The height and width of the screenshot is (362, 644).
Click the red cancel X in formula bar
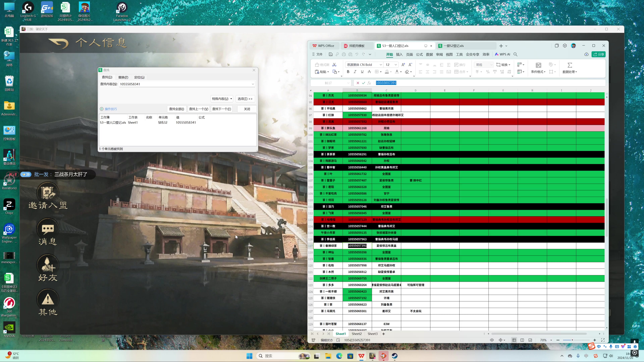pyautogui.click(x=358, y=83)
